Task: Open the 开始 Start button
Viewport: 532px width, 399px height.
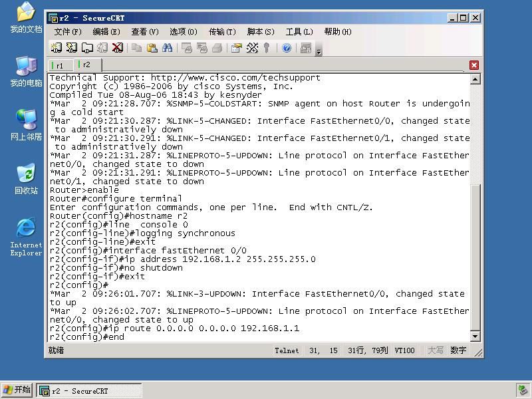Action: click(17, 390)
